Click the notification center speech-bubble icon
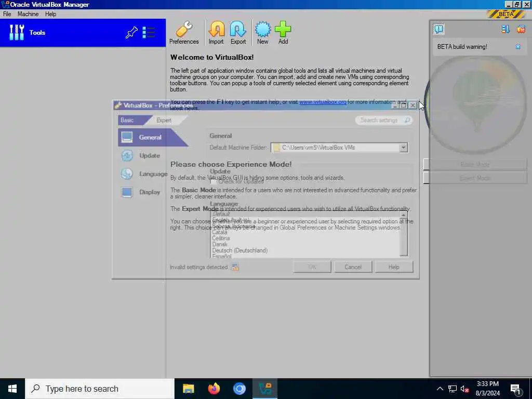The height and width of the screenshot is (399, 532). tap(438, 29)
